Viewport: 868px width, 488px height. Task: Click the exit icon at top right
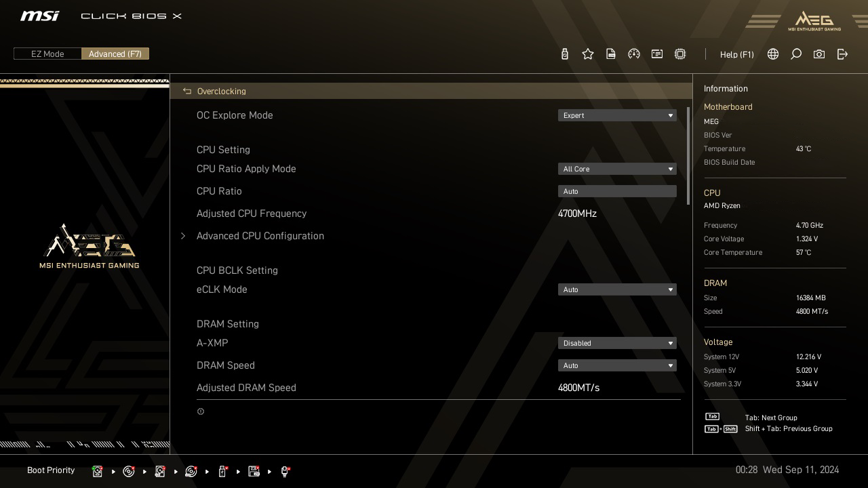point(842,54)
